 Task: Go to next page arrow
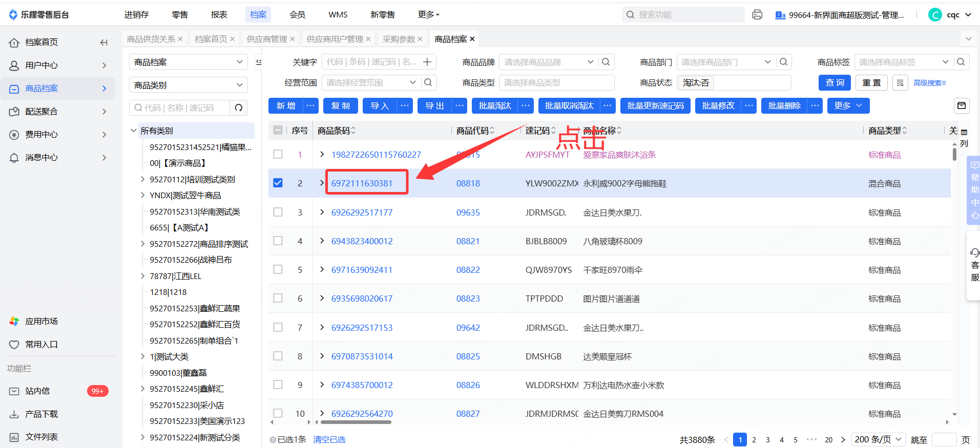(x=843, y=439)
